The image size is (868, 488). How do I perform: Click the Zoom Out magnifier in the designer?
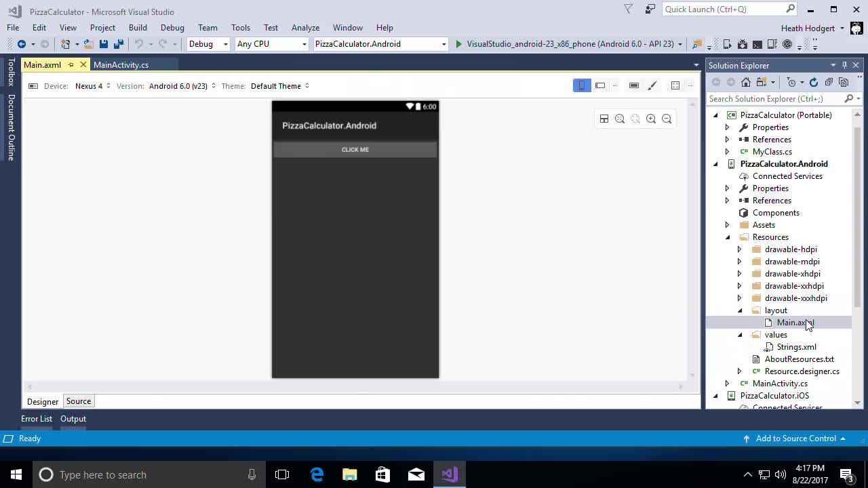point(667,119)
